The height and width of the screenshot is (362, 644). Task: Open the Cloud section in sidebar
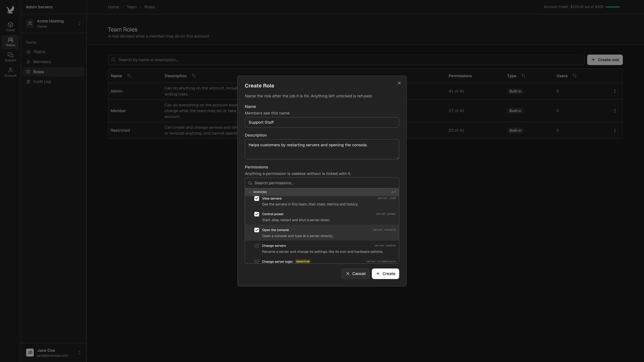tap(10, 26)
